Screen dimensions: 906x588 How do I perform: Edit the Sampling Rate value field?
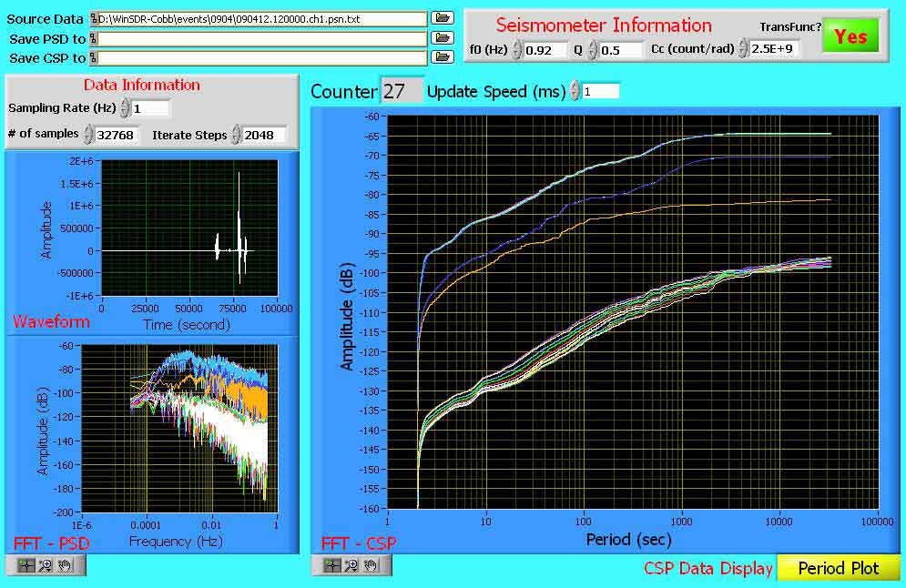(x=150, y=108)
